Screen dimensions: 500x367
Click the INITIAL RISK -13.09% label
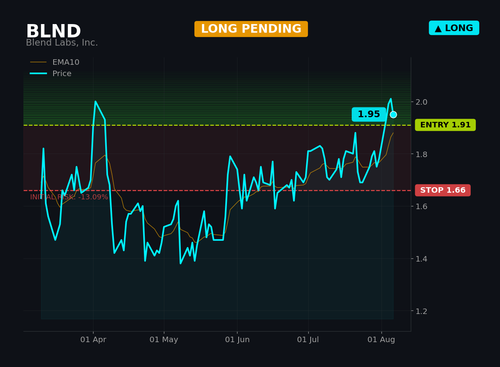click(69, 197)
